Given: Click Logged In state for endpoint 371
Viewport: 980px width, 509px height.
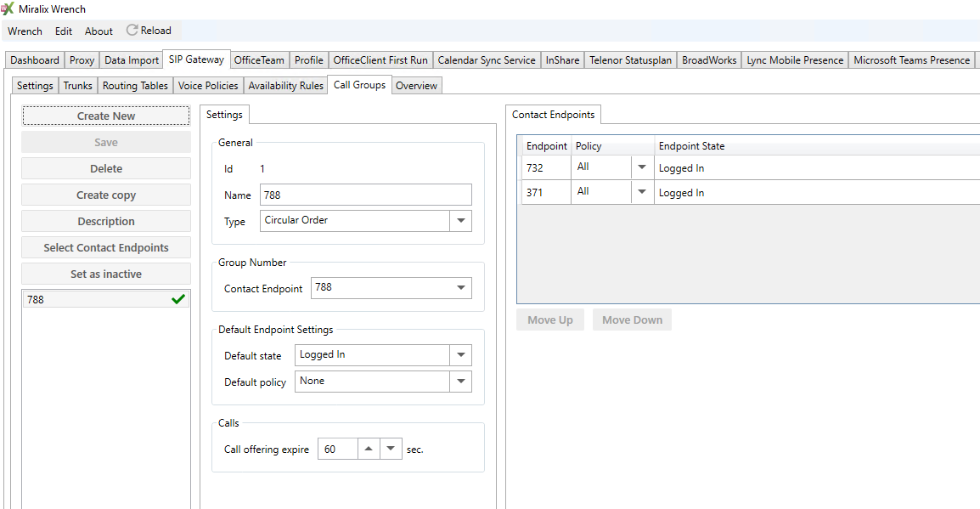Looking at the screenshot, I should pos(681,193).
